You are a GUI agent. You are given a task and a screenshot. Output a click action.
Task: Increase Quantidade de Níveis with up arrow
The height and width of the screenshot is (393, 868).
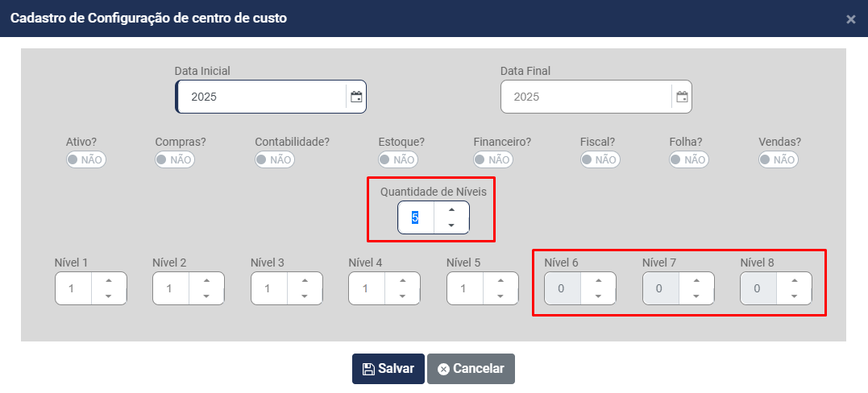tap(451, 210)
